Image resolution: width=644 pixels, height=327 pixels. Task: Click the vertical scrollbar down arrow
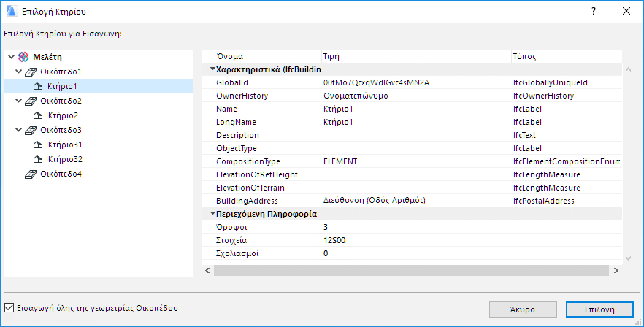point(628,258)
